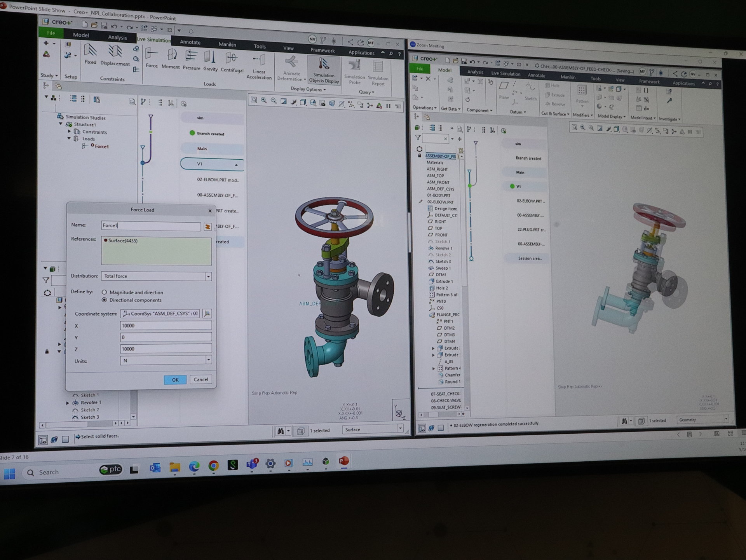Open Microsoft Teams from the taskbar
Viewport: 746px width, 560px height.
252,464
